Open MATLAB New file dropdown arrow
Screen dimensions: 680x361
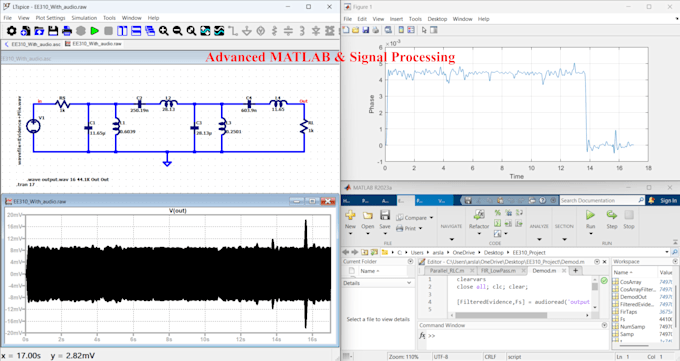pyautogui.click(x=350, y=234)
